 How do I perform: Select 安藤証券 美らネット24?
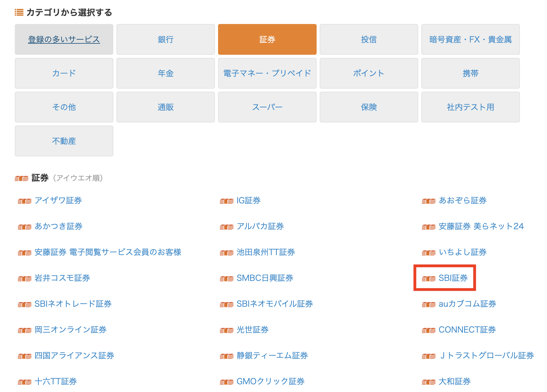point(481,226)
